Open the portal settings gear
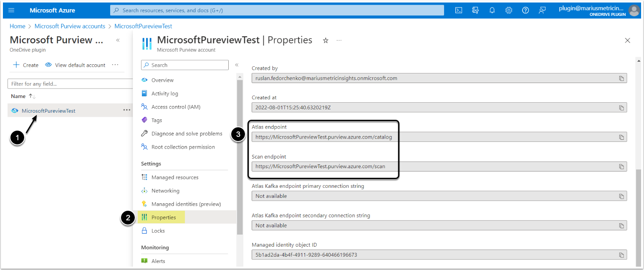644x270 pixels. pyautogui.click(x=509, y=10)
